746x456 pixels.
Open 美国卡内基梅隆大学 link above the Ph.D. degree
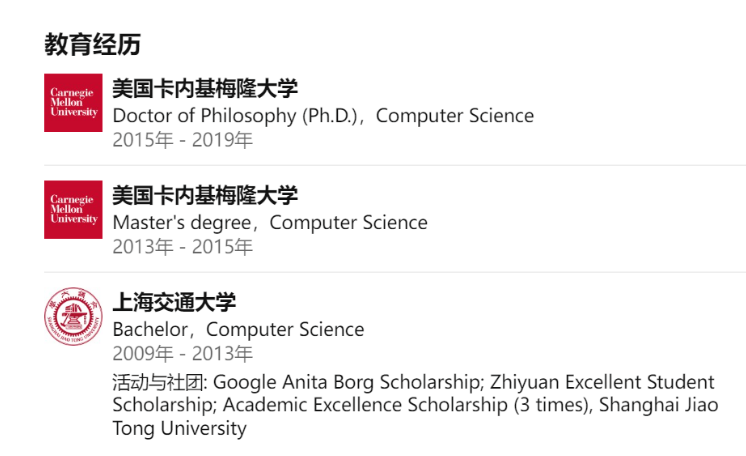[x=205, y=89]
